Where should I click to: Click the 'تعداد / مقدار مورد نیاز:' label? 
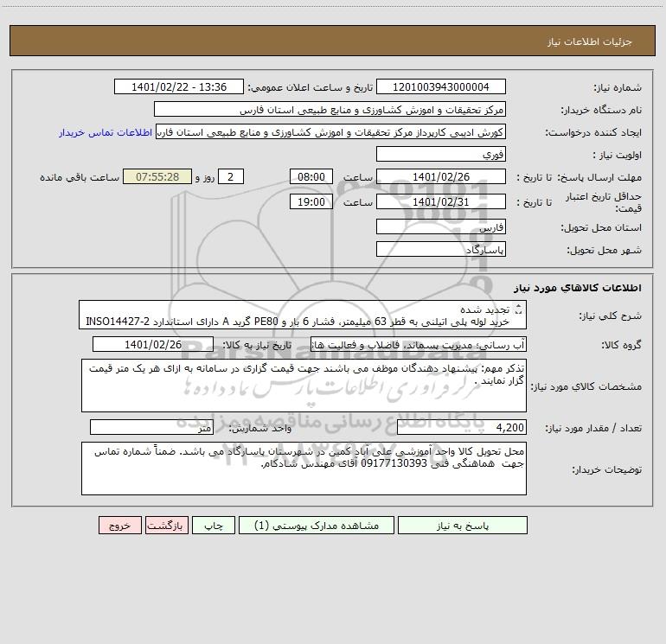pos(593,429)
